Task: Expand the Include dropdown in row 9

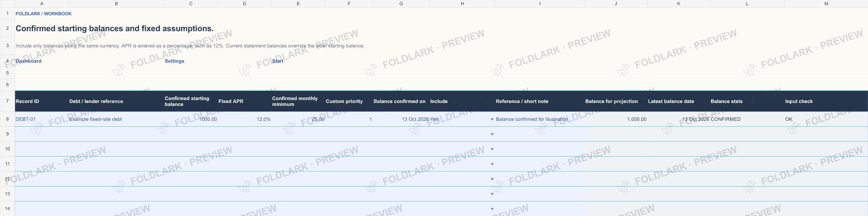Action: coord(492,134)
